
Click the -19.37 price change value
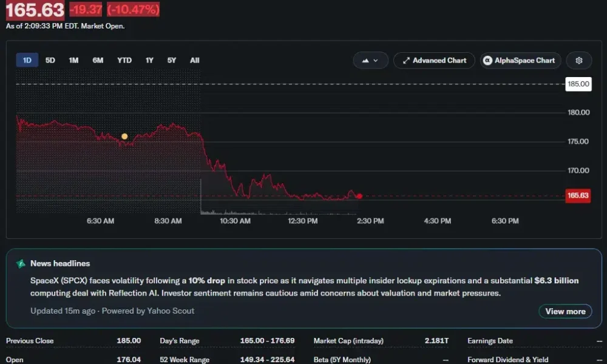[86, 9]
